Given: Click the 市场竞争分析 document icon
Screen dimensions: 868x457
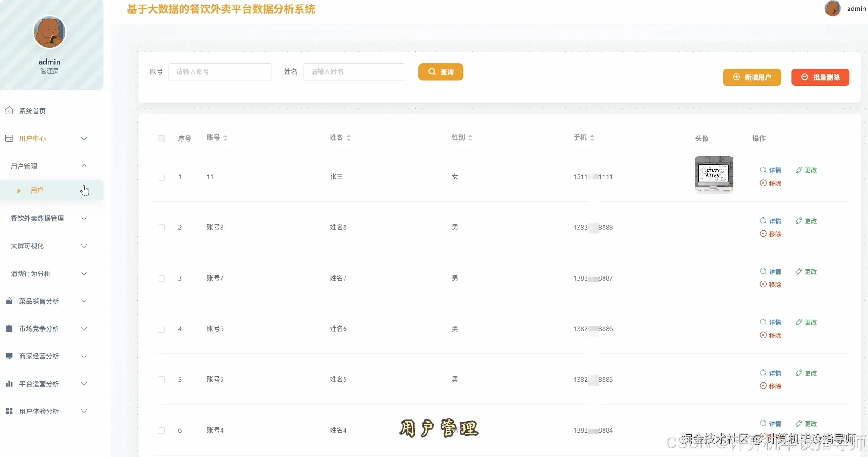Looking at the screenshot, I should (9, 328).
